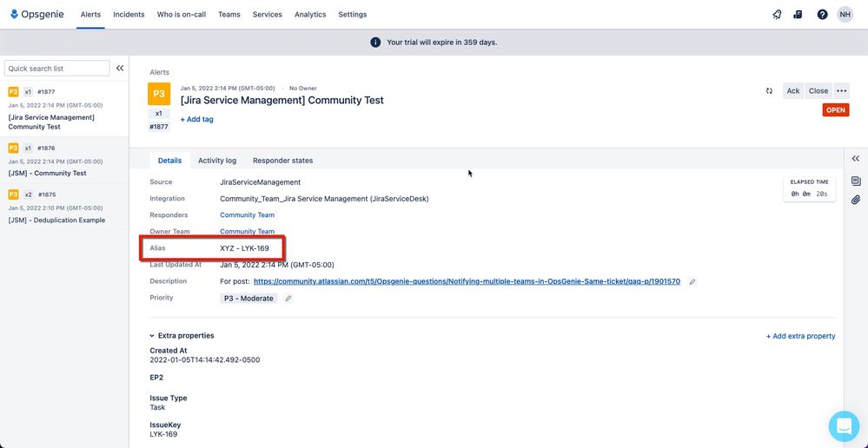Open the Services menu
The image size is (868, 448).
[x=268, y=15]
